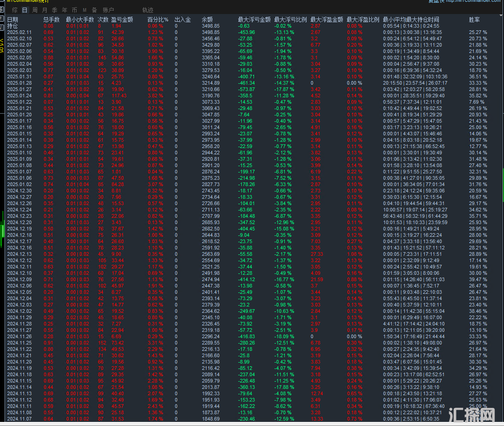Open the 月 monthly statistics tab
This screenshot has width=504, height=426.
point(44,10)
